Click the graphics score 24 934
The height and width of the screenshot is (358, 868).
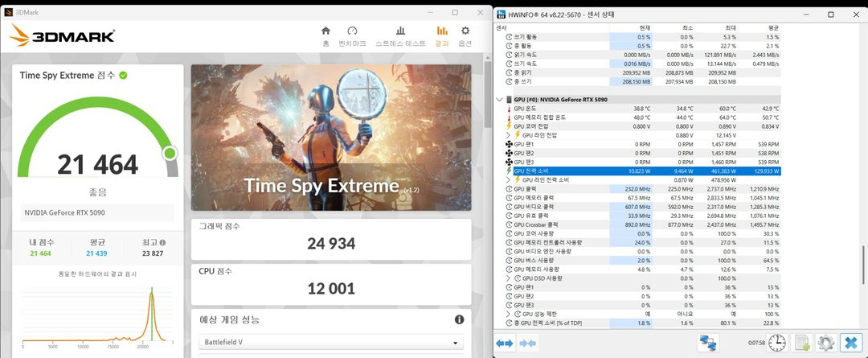click(x=331, y=243)
